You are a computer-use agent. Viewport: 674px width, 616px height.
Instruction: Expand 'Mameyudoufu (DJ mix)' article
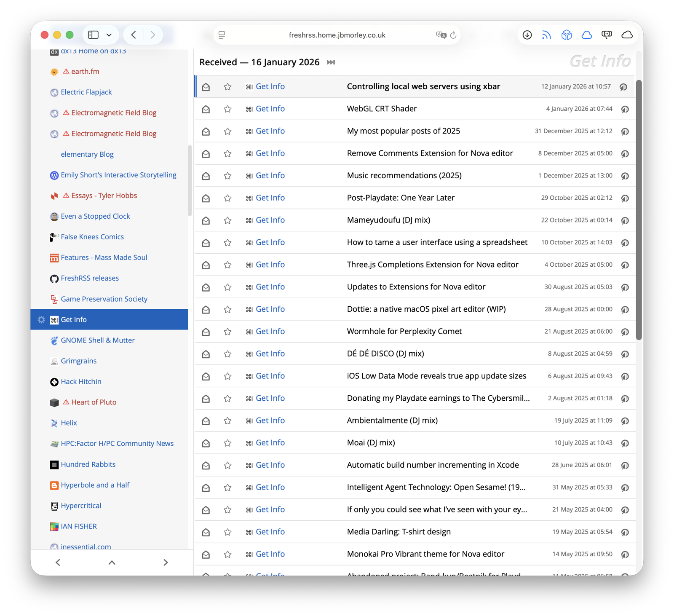click(388, 220)
